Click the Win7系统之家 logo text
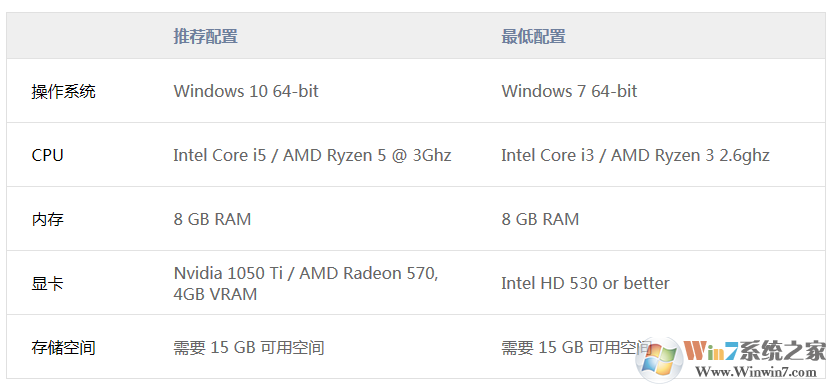The height and width of the screenshot is (386, 833). click(x=755, y=350)
